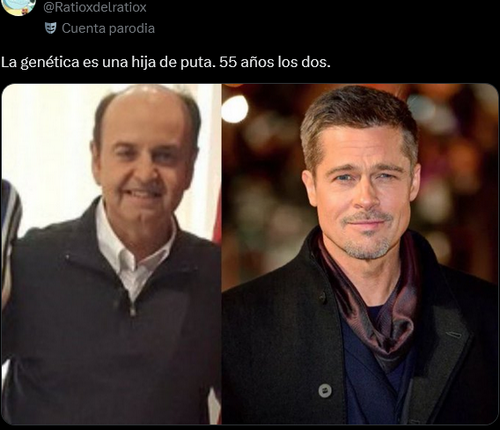
Task: Open the photo of the balding man
Action: 111,254
